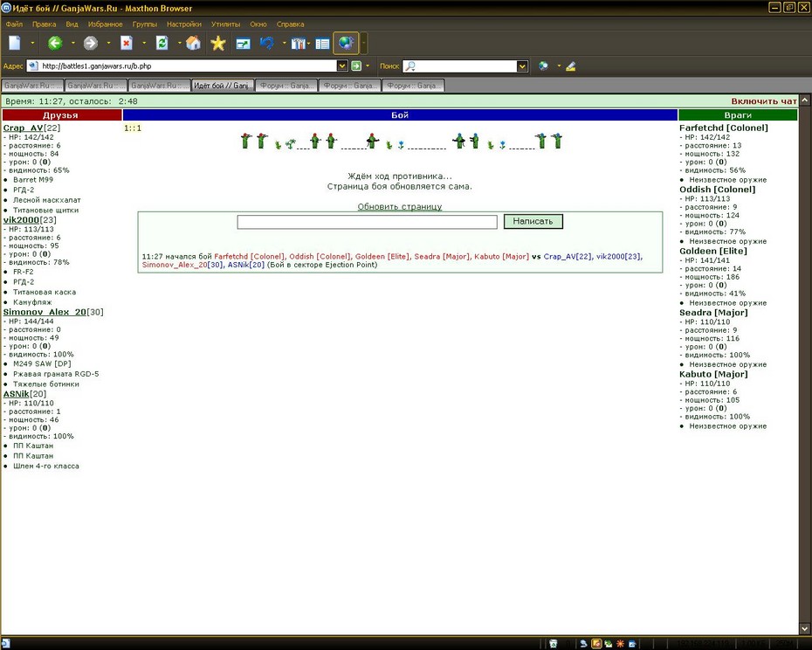Screen dimensions: 812x650
Task: Click Включить чат link
Action: coord(764,101)
